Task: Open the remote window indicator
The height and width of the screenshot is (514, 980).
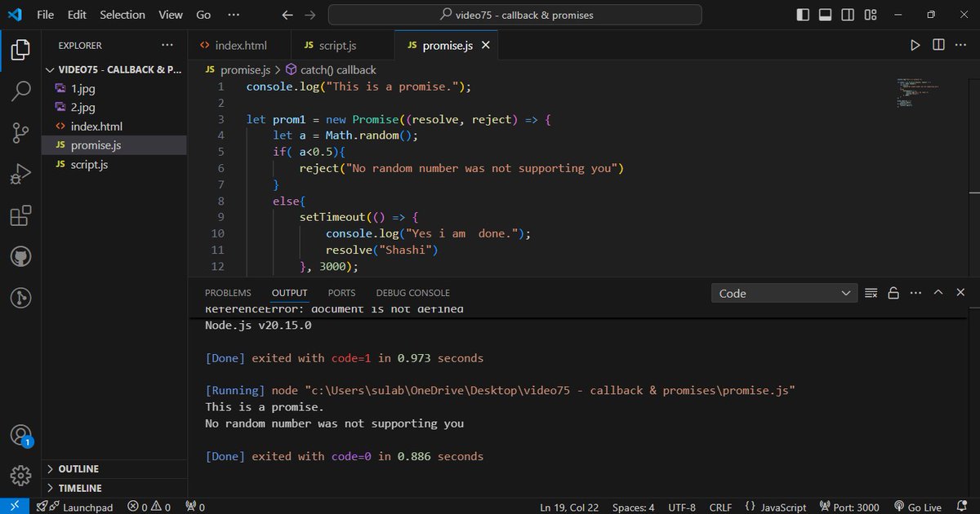Action: coord(15,507)
